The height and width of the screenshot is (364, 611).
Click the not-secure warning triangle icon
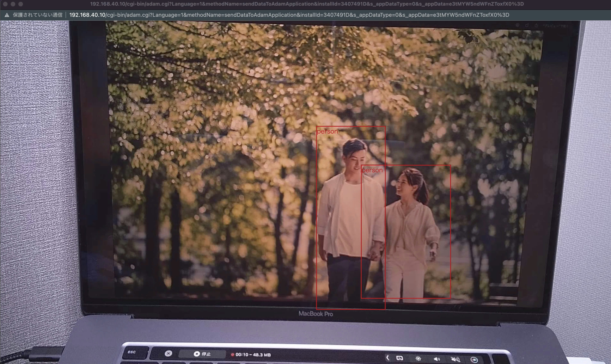(7, 15)
